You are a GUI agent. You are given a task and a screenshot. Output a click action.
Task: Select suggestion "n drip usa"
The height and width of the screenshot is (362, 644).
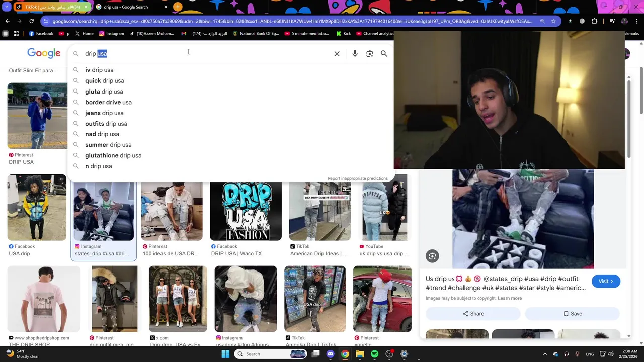(98, 166)
